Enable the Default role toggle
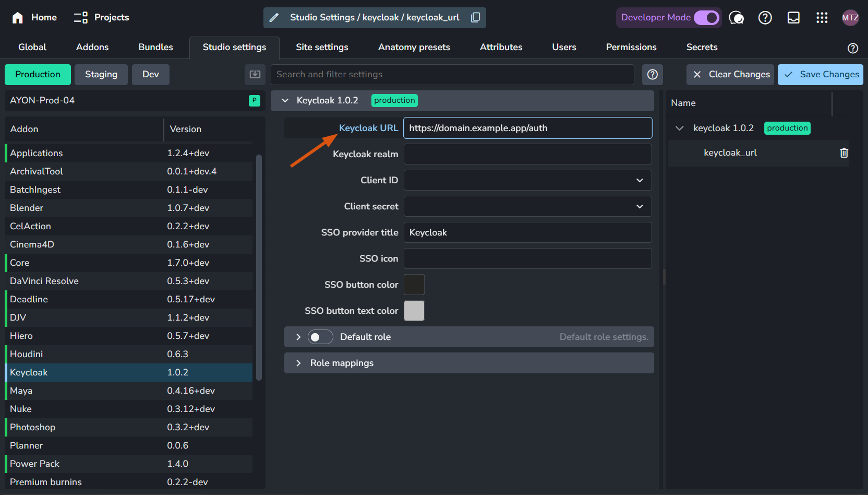The width and height of the screenshot is (868, 495). pyautogui.click(x=320, y=337)
